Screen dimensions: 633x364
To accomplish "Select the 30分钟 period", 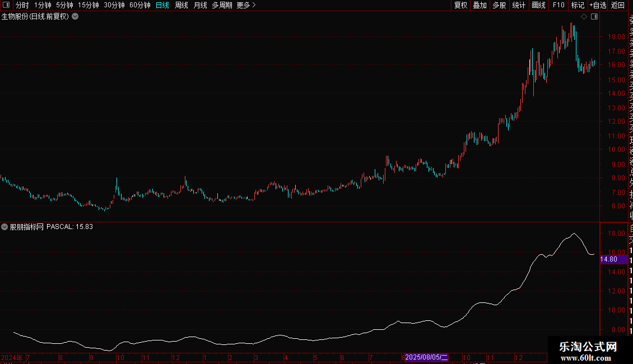I will [x=114, y=5].
